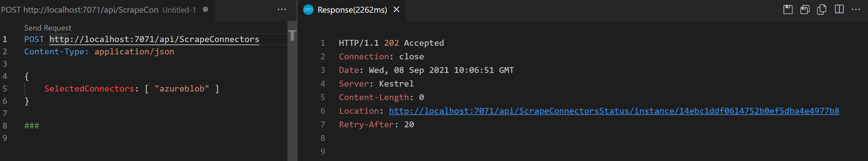
Task: Save the full response to file
Action: pyautogui.click(x=788, y=9)
